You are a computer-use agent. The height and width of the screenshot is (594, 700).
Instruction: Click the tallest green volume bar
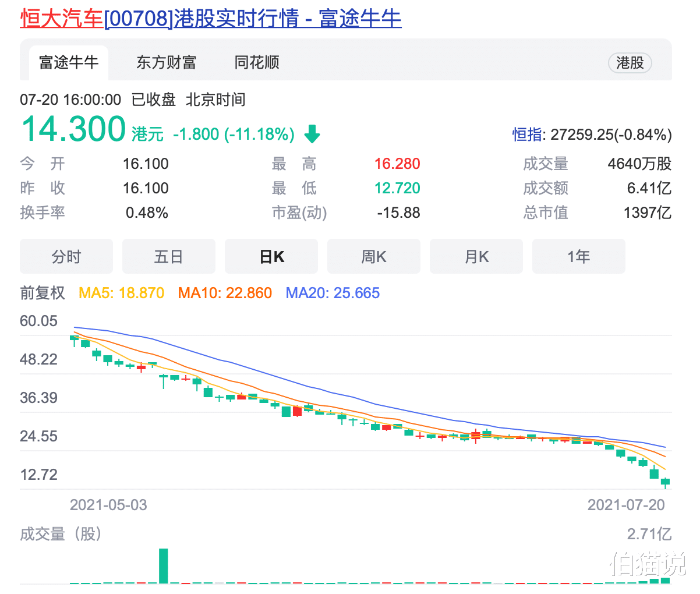(x=164, y=565)
